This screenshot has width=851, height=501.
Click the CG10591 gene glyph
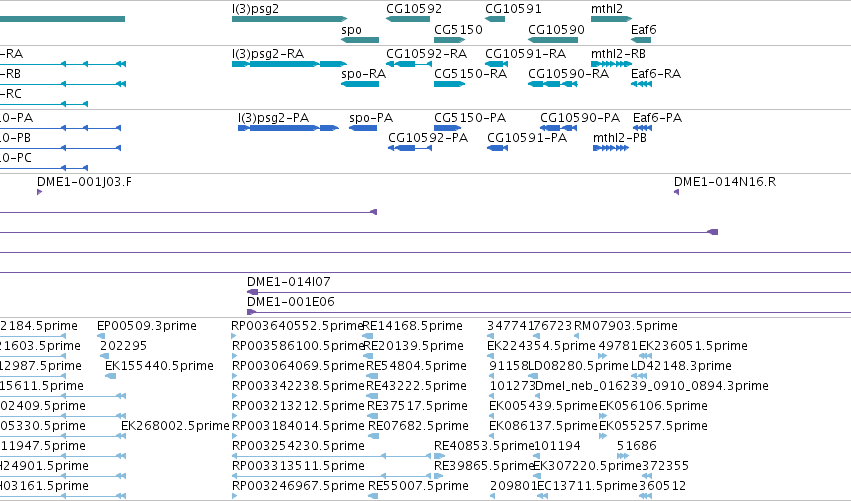click(x=495, y=19)
